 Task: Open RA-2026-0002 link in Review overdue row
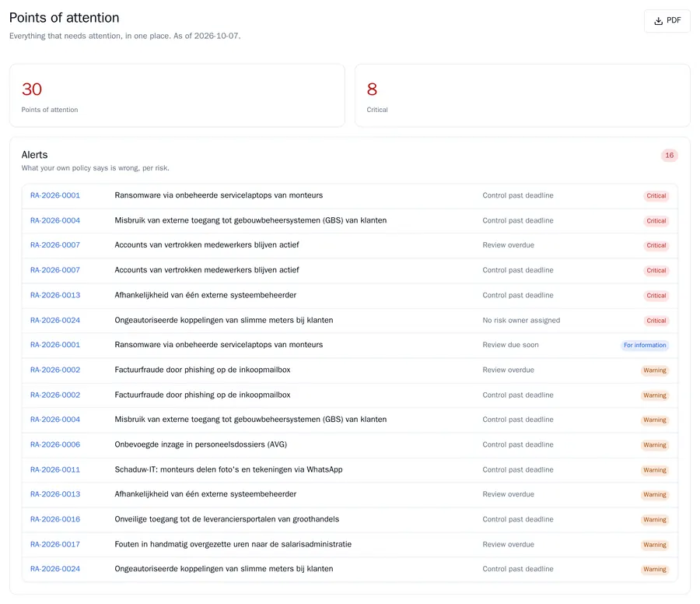(55, 370)
